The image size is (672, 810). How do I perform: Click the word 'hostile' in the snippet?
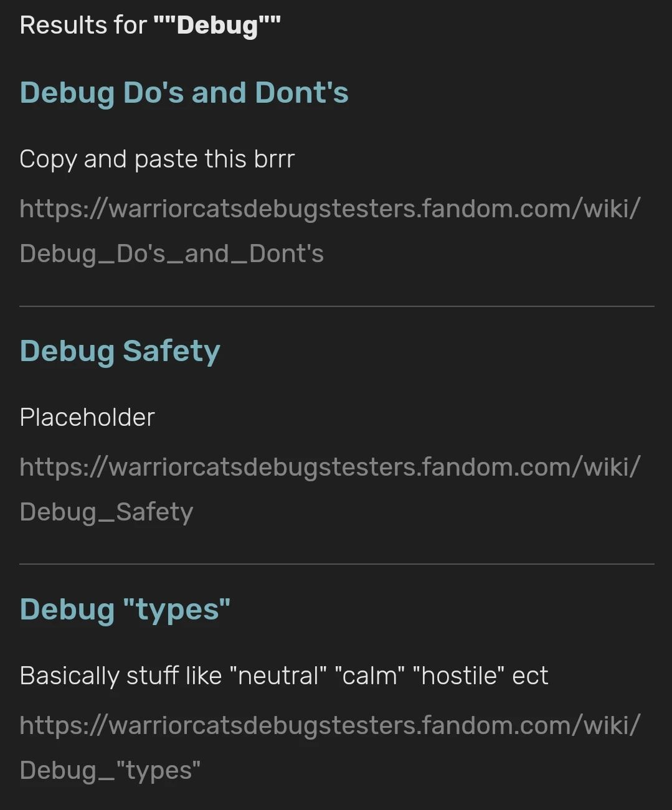462,676
